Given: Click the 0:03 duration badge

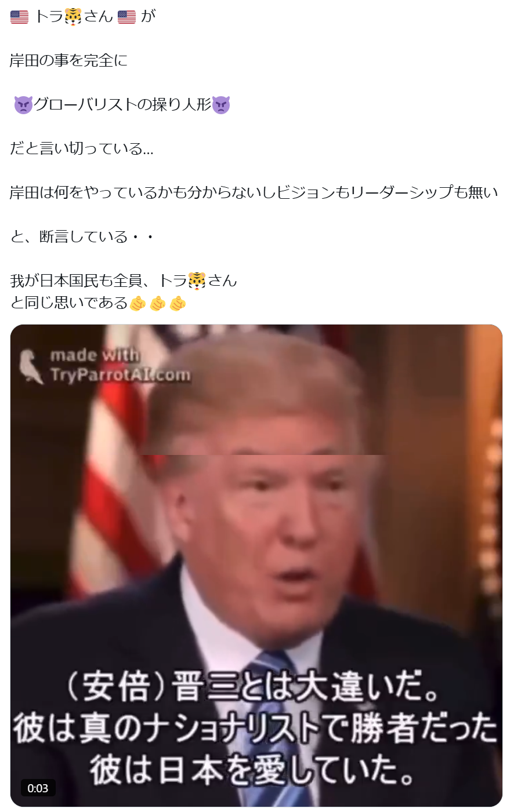Looking at the screenshot, I should point(38,788).
